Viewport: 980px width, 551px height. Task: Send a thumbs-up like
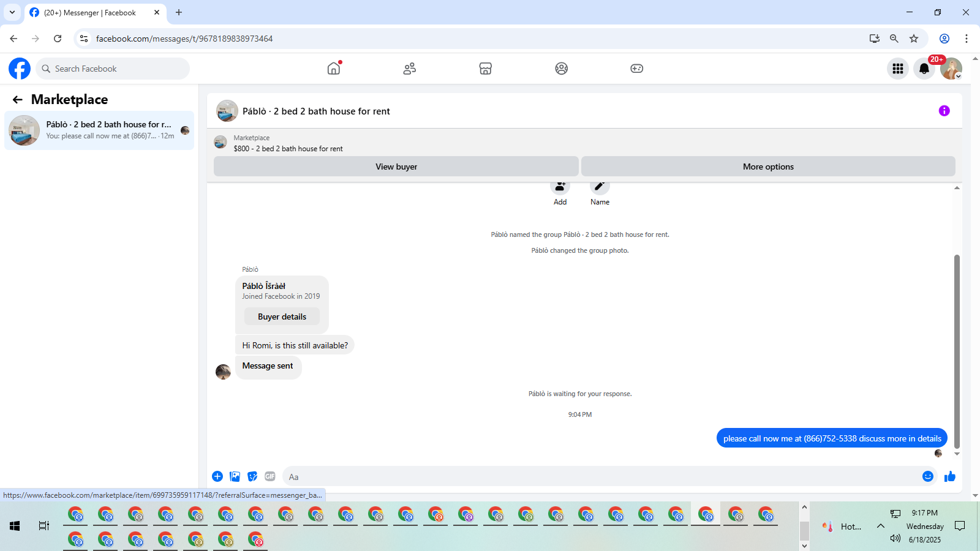[x=950, y=476]
